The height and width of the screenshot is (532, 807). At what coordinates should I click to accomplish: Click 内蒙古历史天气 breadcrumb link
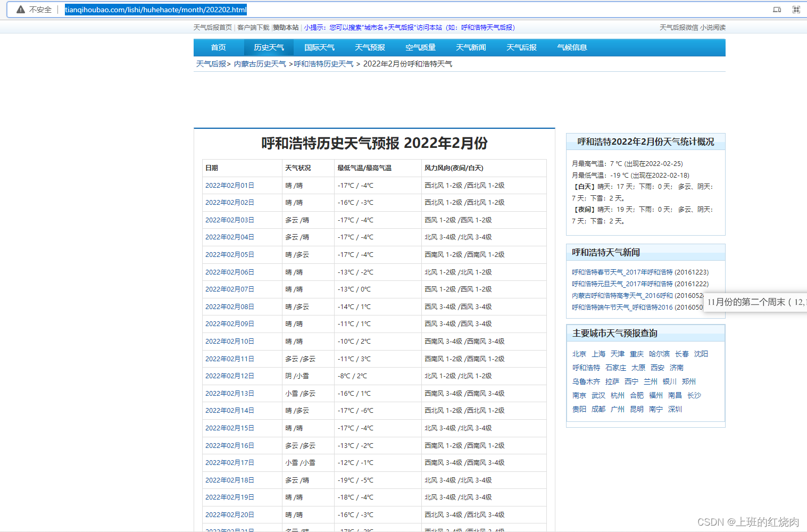click(x=260, y=64)
